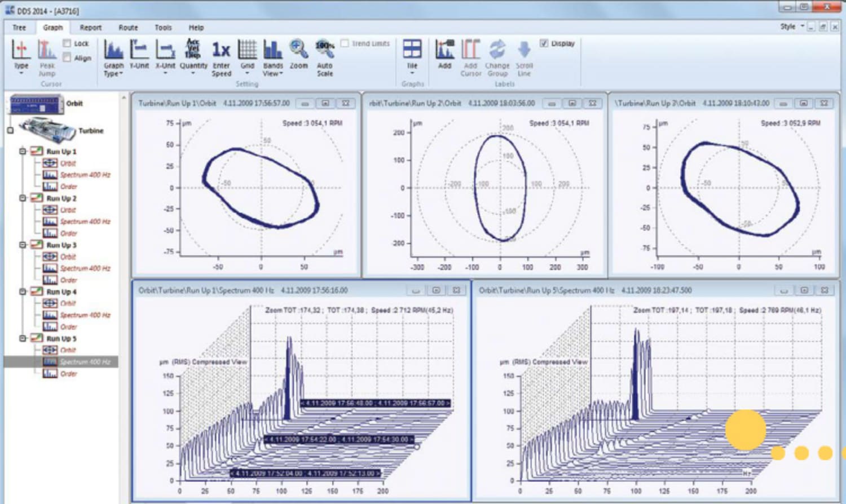846x504 pixels.
Task: Open the Report tab
Action: (x=90, y=27)
